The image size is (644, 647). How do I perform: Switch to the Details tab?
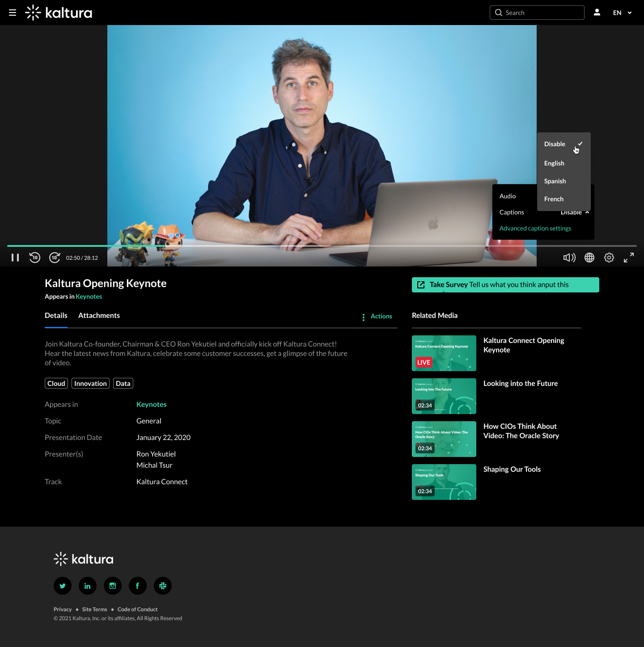pos(56,316)
